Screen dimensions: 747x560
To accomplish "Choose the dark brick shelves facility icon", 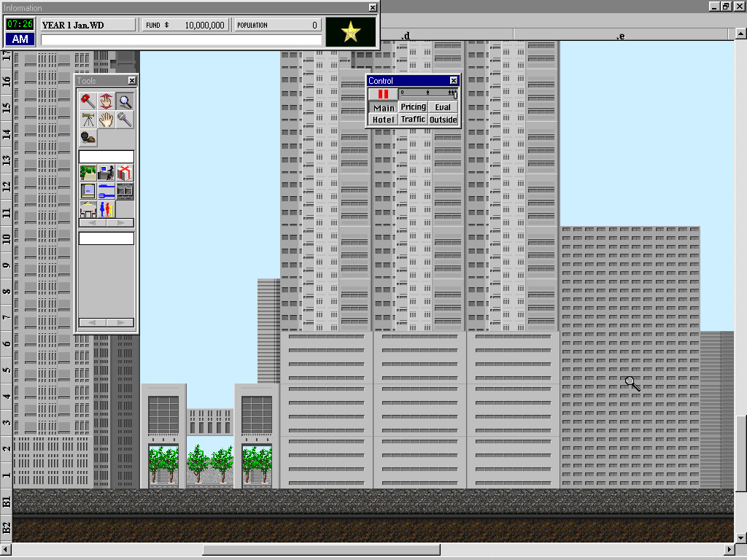I will click(125, 191).
